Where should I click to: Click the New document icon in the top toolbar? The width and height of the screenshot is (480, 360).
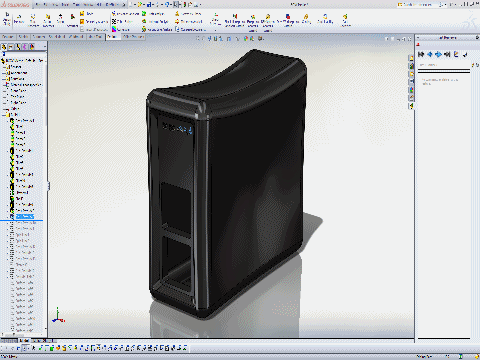(x=131, y=5)
